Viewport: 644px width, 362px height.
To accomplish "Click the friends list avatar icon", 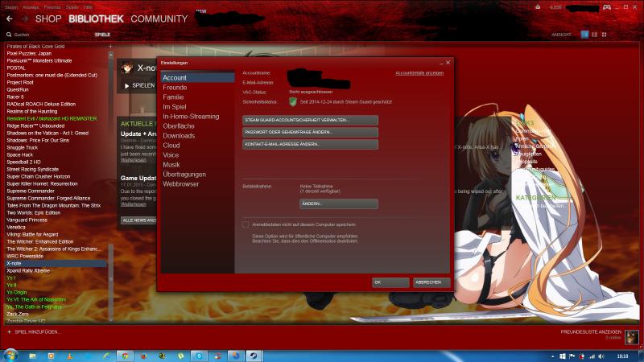I will pyautogui.click(x=633, y=336).
